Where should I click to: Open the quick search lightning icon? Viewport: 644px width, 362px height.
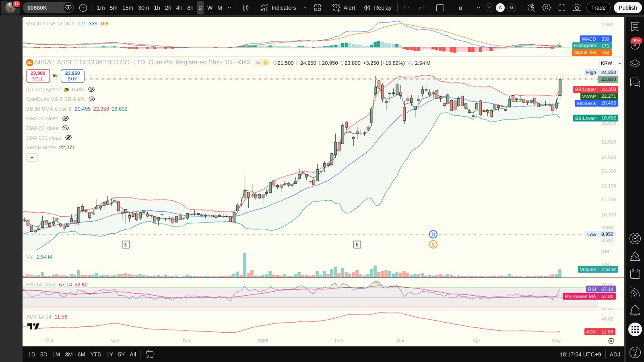[x=531, y=8]
